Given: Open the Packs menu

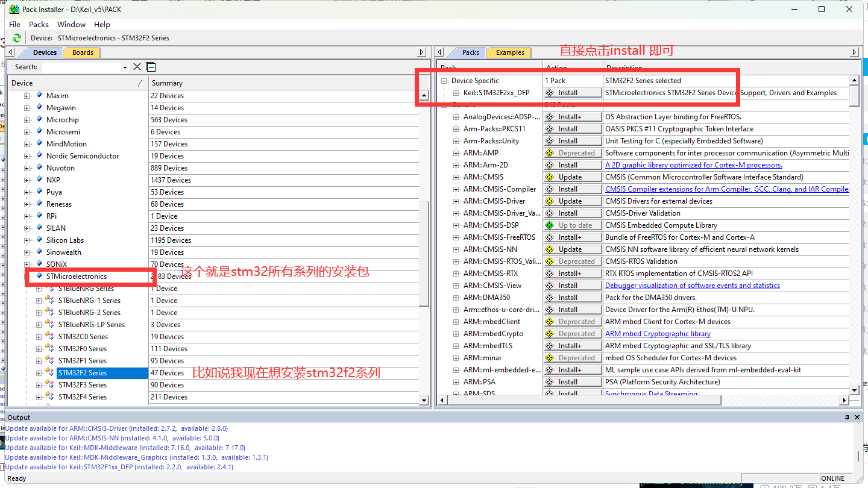Looking at the screenshot, I should [x=39, y=25].
